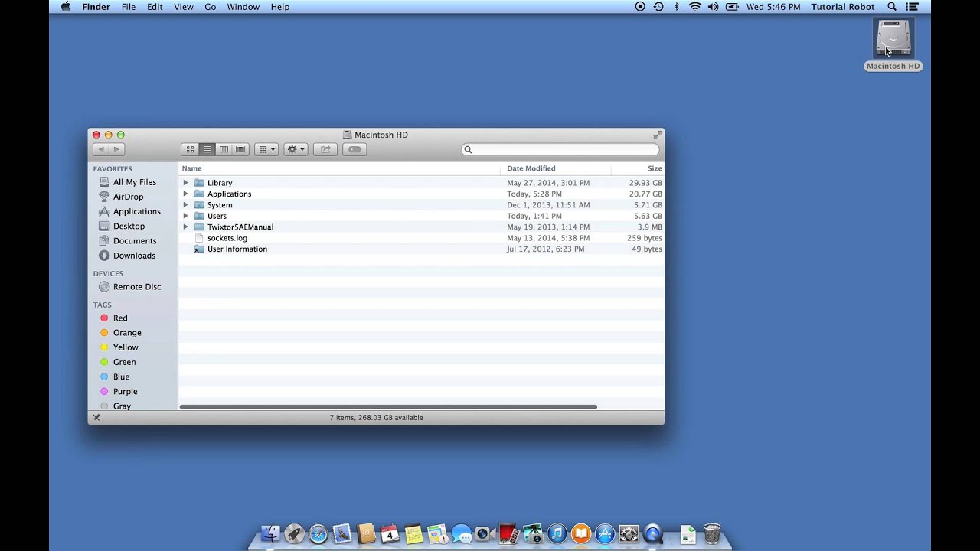Screen dimensions: 980x551
Task: Open Spotlight search in the menu bar
Action: click(x=891, y=7)
